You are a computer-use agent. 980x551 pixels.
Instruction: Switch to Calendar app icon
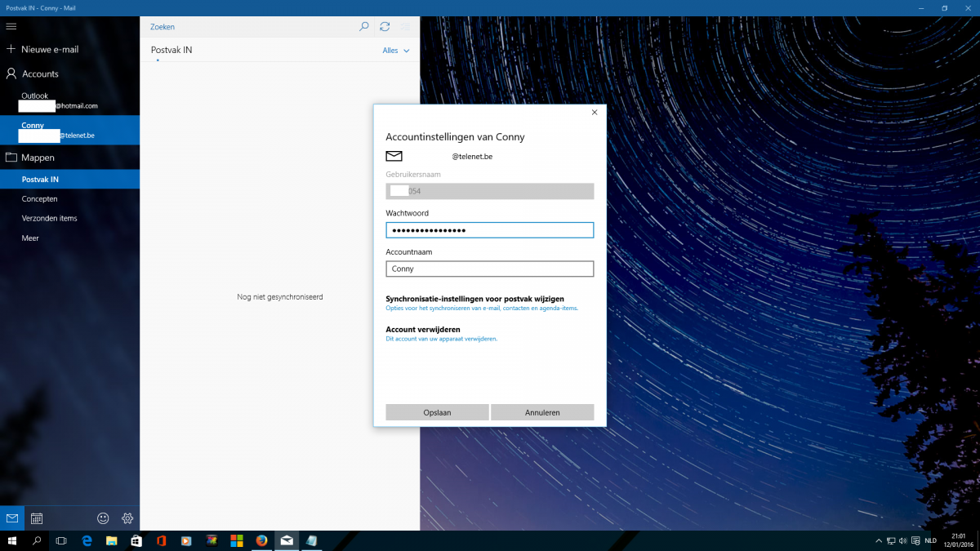click(37, 518)
